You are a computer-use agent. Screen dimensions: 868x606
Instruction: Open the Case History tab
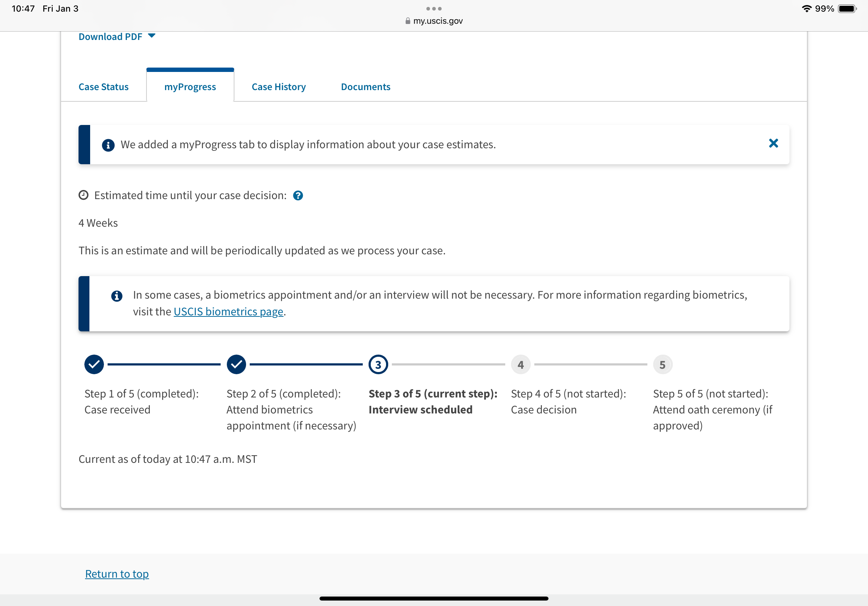point(279,87)
